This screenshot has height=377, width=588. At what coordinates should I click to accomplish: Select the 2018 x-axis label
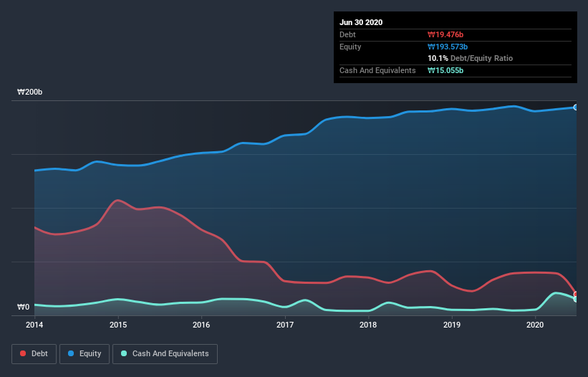coord(368,325)
